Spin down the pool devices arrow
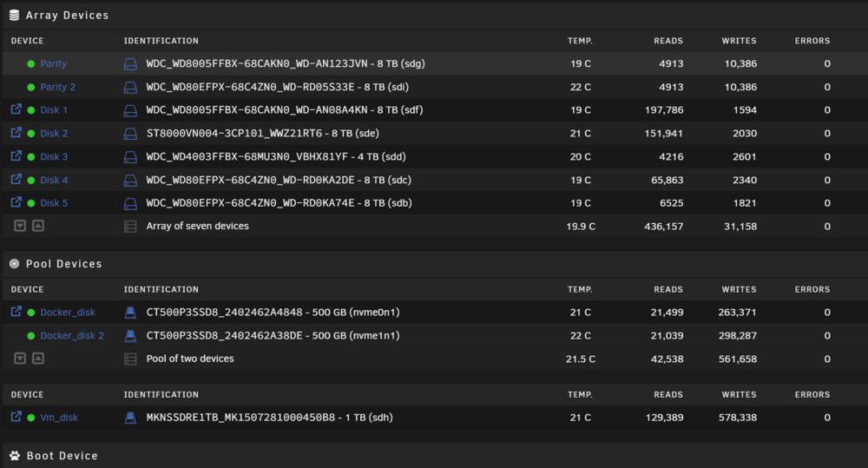The image size is (868, 468). pos(20,358)
